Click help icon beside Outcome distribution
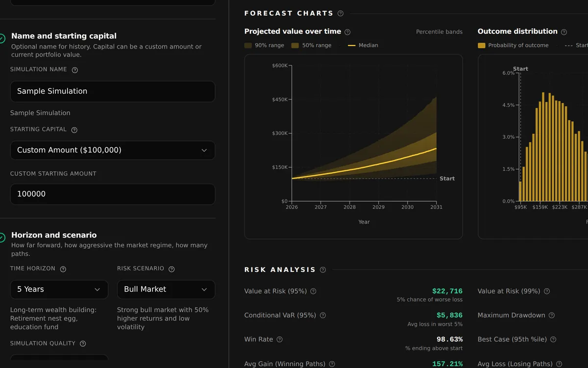This screenshot has width=588, height=368. [x=564, y=32]
